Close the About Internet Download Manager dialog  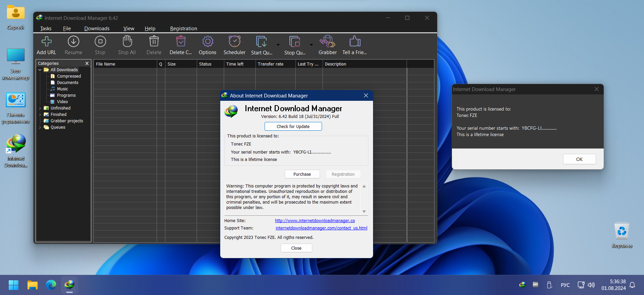pyautogui.click(x=366, y=95)
